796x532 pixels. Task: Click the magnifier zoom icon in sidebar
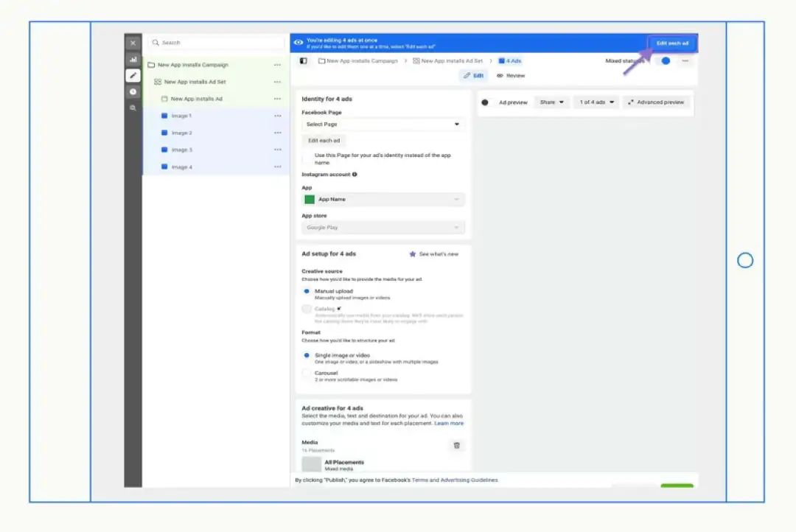pyautogui.click(x=133, y=108)
